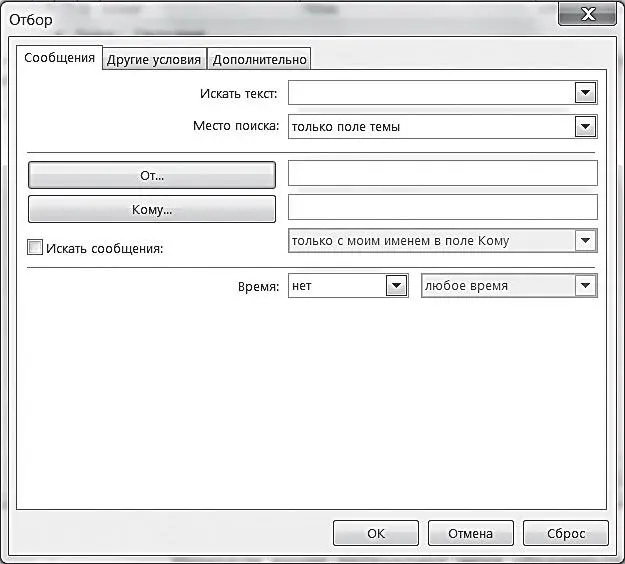Open the Место поиска dropdown
This screenshot has height=564, width=625.
tap(443, 127)
